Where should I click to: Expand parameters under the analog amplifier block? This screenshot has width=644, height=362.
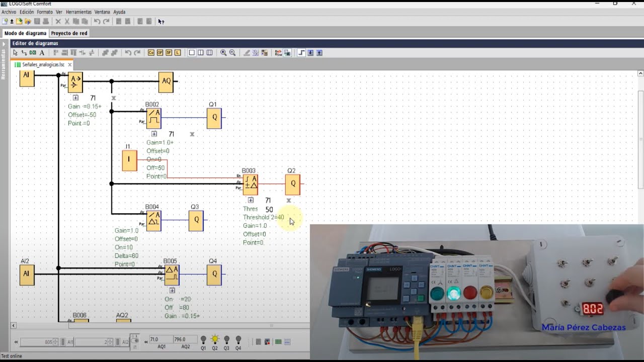pyautogui.click(x=75, y=98)
